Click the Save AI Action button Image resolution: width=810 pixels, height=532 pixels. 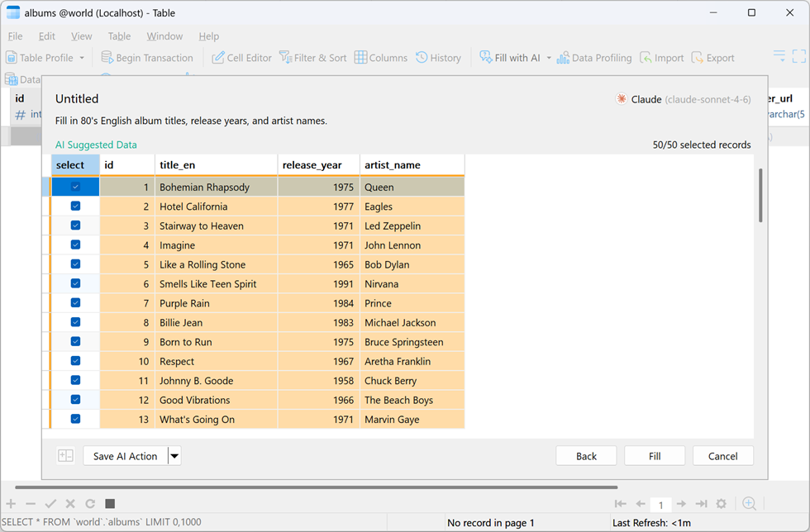(x=126, y=455)
